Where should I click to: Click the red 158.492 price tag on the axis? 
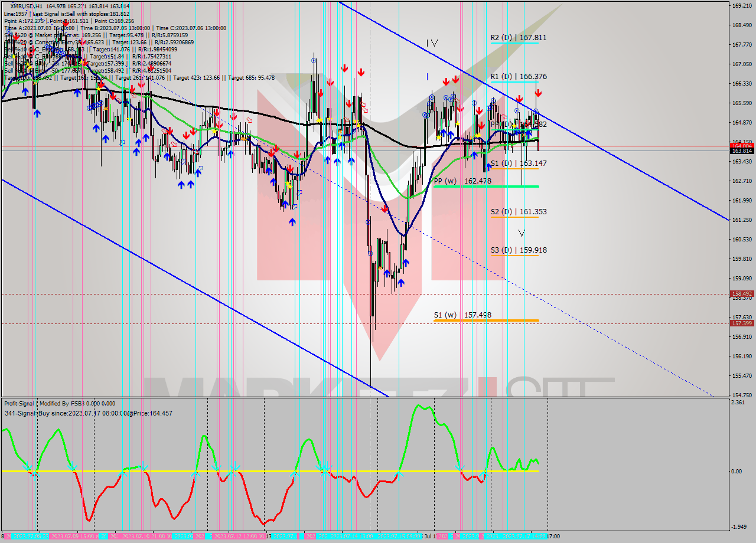(741, 293)
